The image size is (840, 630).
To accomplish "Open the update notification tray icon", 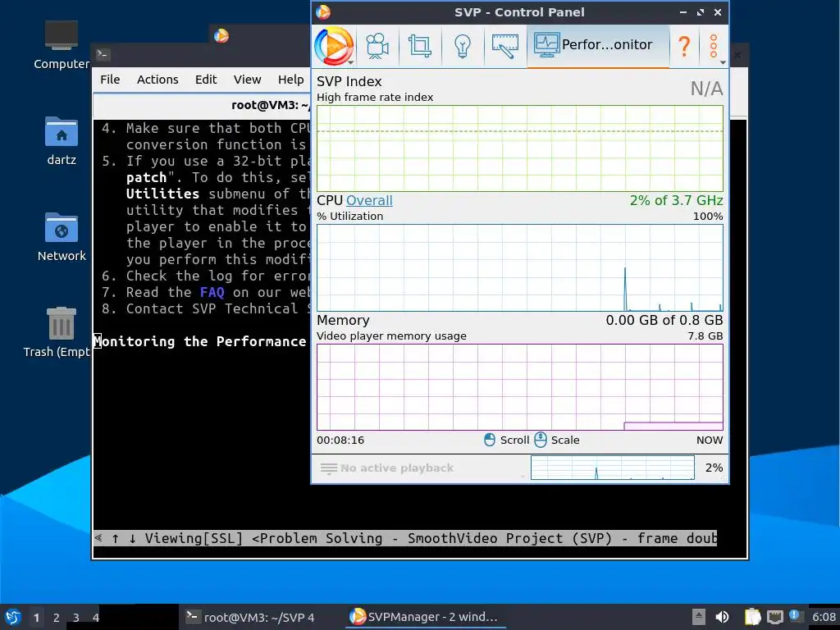I will point(794,616).
